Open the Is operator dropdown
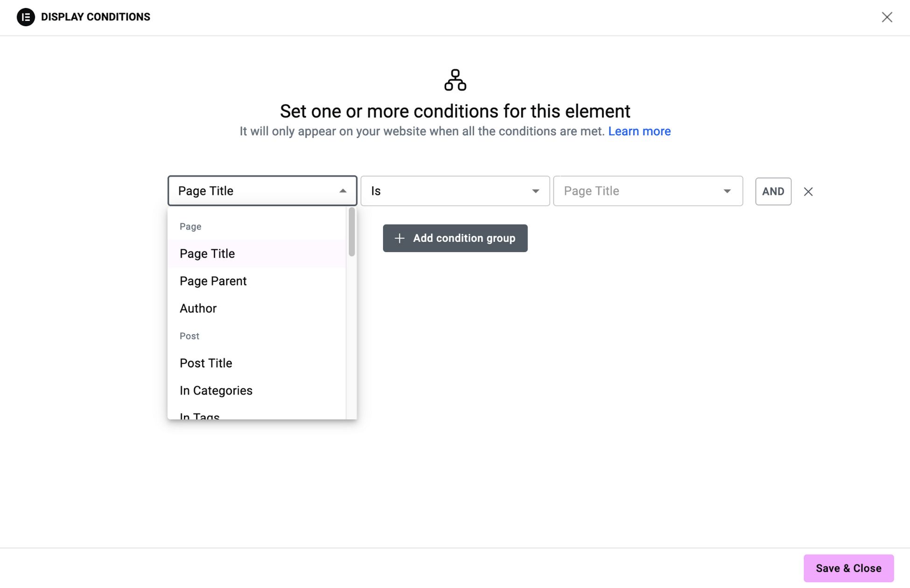This screenshot has width=910, height=588. point(455,191)
